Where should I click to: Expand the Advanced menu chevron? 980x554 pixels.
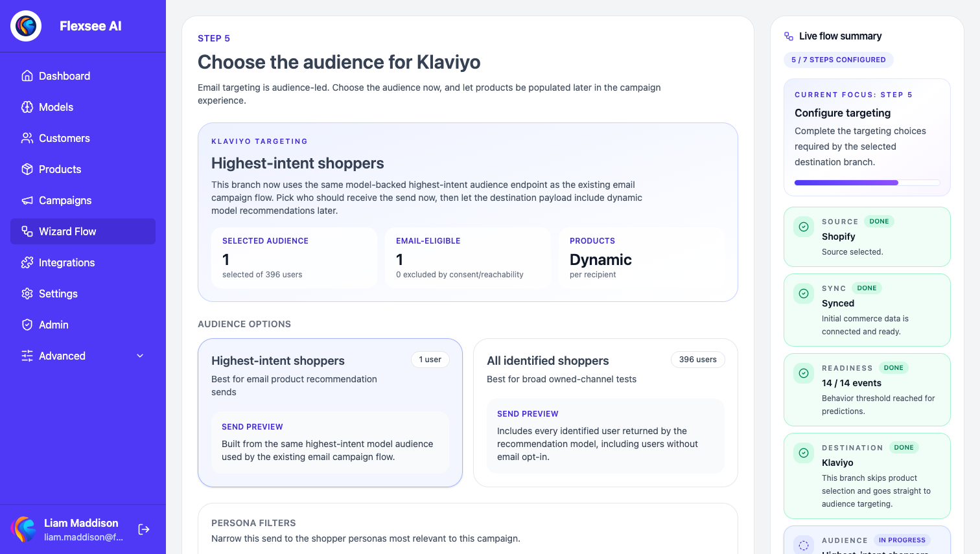pos(140,356)
